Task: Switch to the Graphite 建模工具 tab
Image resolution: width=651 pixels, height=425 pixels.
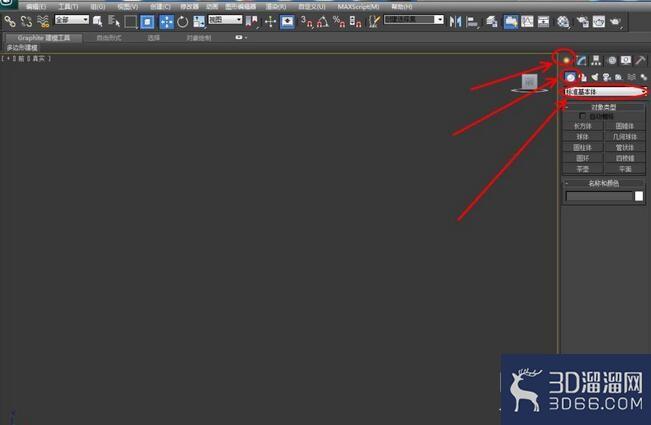Action: [44, 38]
